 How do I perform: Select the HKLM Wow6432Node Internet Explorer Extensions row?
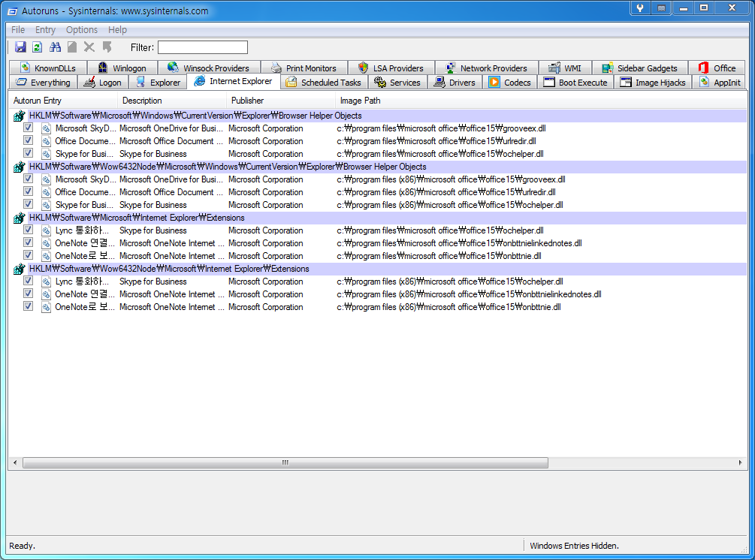pyautogui.click(x=378, y=269)
